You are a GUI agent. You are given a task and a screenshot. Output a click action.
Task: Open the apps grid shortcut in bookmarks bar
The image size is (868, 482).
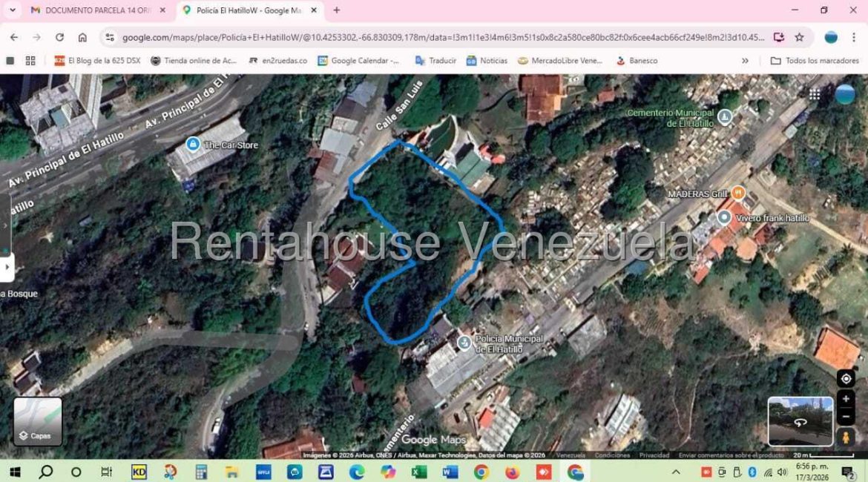[x=30, y=60]
